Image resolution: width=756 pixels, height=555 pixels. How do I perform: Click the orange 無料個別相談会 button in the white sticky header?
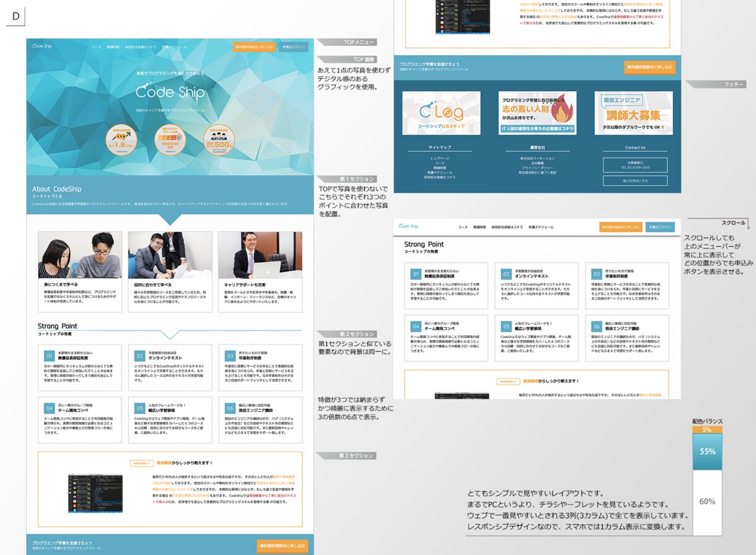pyautogui.click(x=620, y=228)
